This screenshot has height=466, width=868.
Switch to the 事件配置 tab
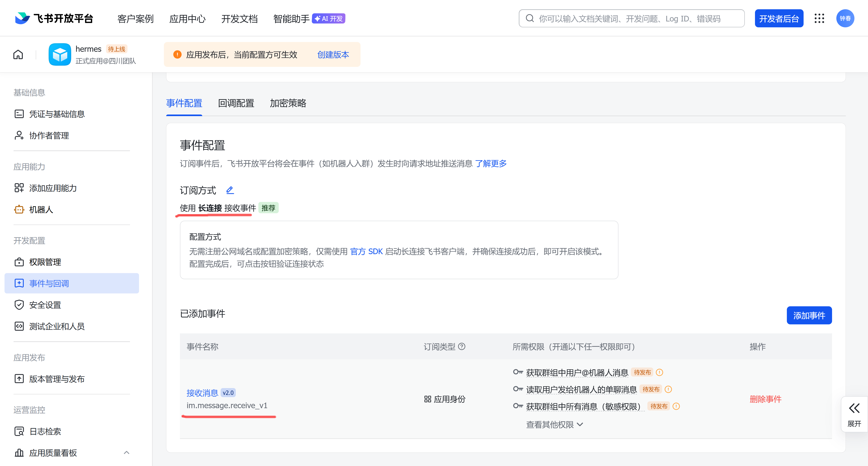pos(184,103)
